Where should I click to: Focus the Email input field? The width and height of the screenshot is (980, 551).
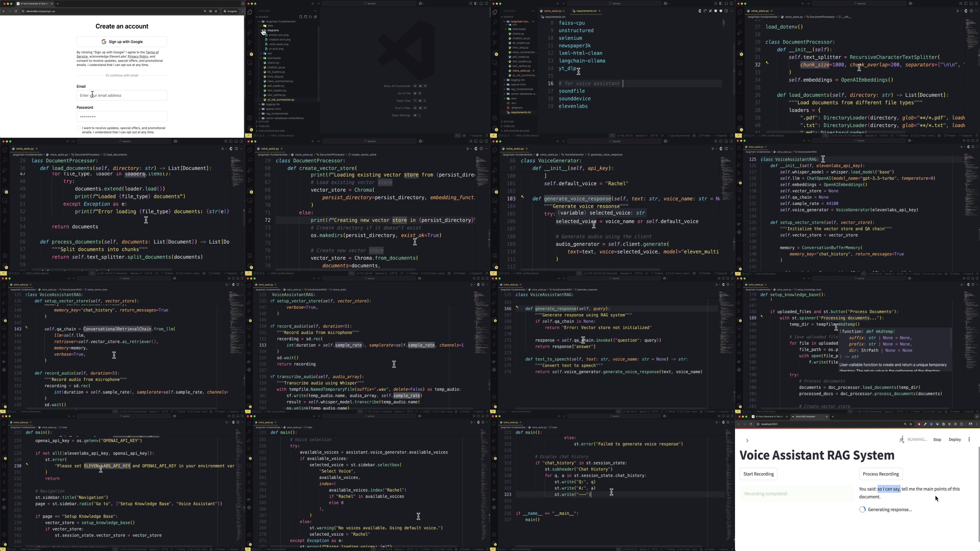(122, 96)
